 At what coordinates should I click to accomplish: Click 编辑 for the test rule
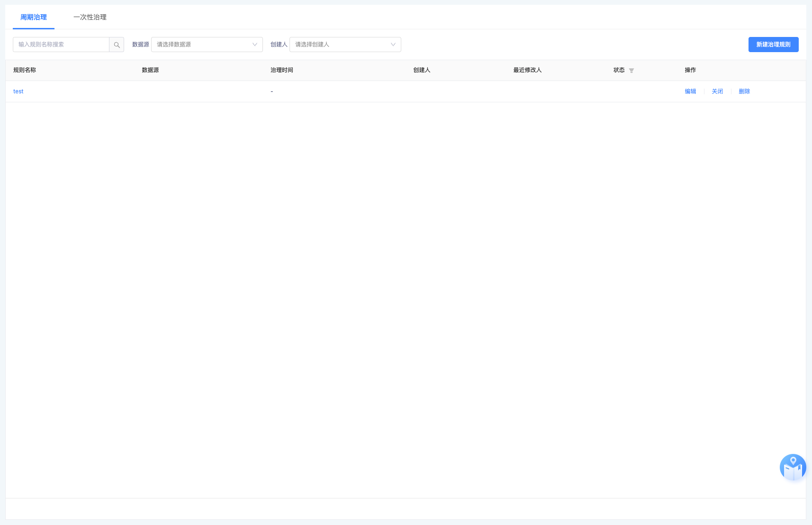pyautogui.click(x=690, y=91)
